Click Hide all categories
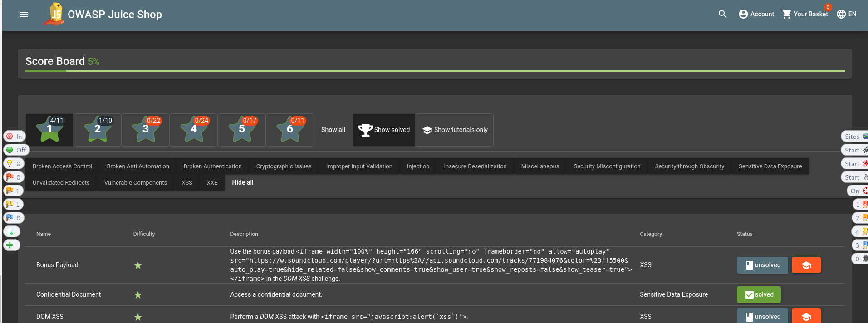Screen dimensions: 868x323 pyautogui.click(x=243, y=182)
